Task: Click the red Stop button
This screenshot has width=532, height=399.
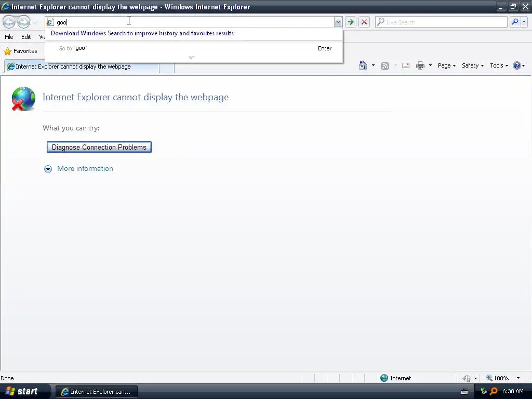Action: coord(364,22)
